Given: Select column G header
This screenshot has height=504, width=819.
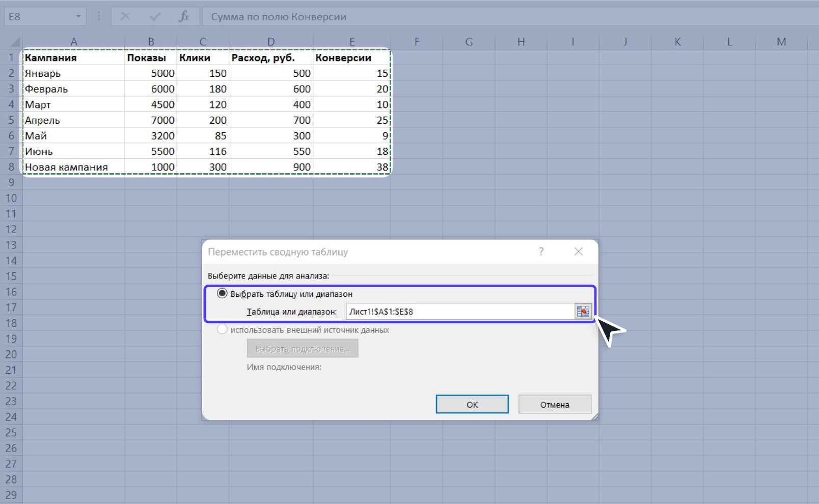Looking at the screenshot, I should (x=469, y=42).
